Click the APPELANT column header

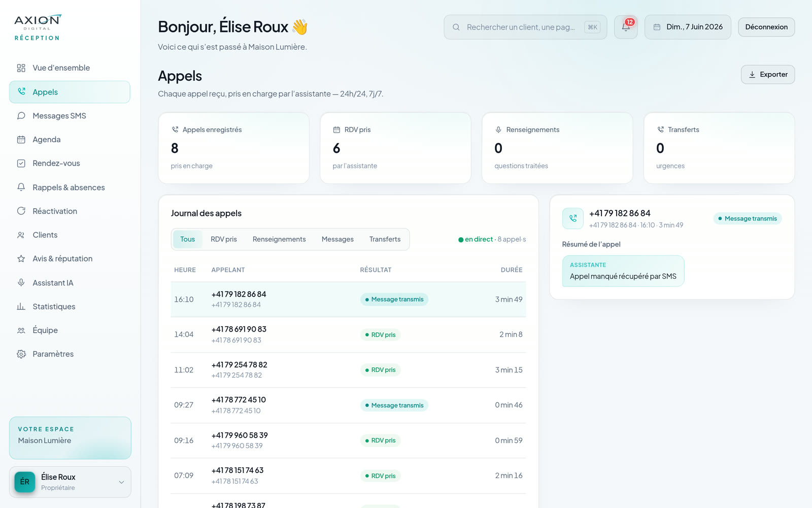click(228, 270)
